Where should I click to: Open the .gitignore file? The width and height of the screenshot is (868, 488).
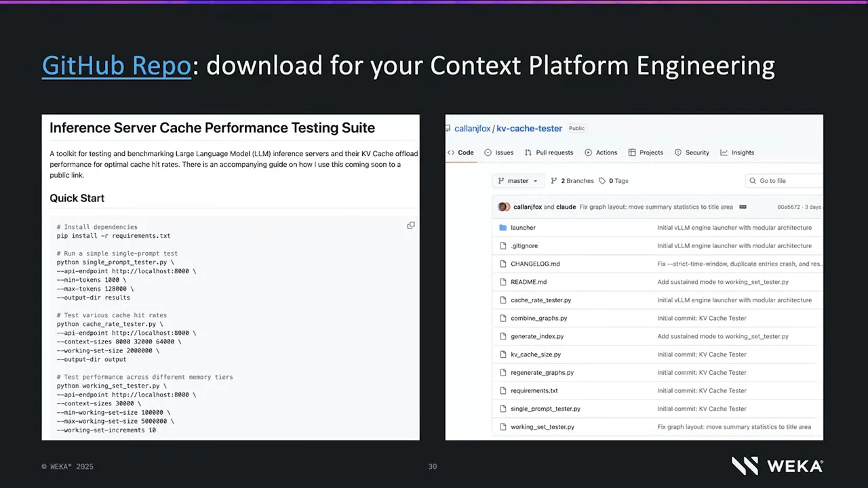pyautogui.click(x=524, y=246)
